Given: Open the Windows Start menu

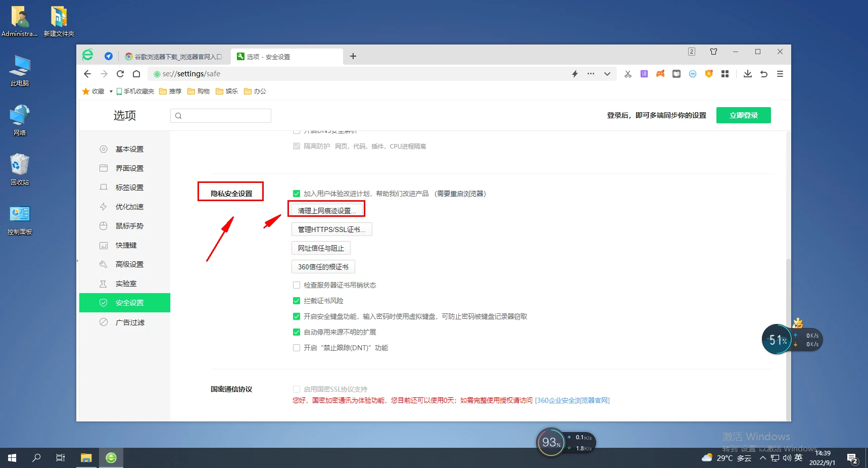Looking at the screenshot, I should coord(12,458).
